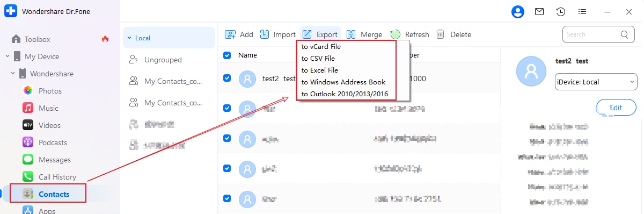Click the test2 test contact avatar

coord(247,79)
